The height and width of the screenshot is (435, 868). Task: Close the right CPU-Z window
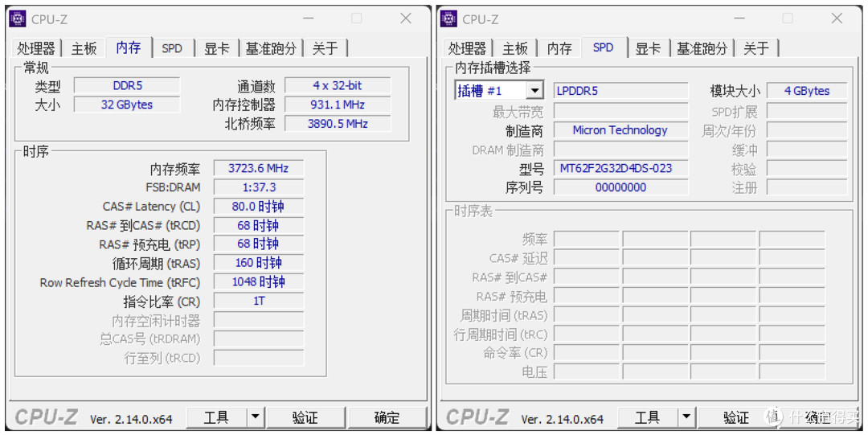837,18
